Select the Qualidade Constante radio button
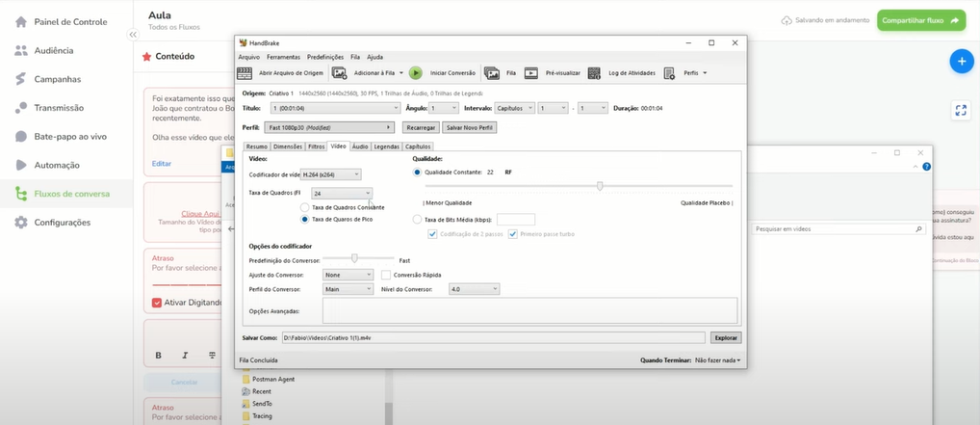Screen dimensions: 980x425 coord(417,173)
